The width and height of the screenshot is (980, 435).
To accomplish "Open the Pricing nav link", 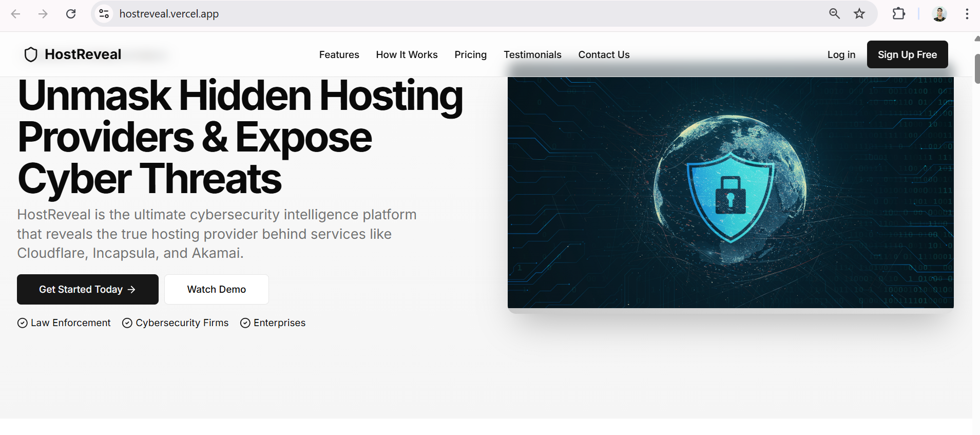I will point(470,54).
